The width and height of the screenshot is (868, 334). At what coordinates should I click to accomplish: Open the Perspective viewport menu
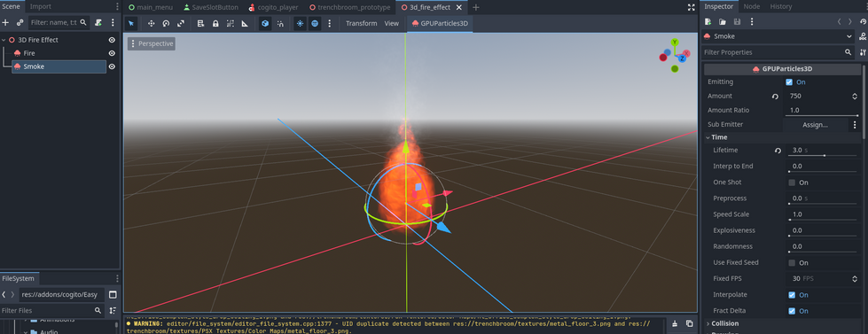coord(152,43)
